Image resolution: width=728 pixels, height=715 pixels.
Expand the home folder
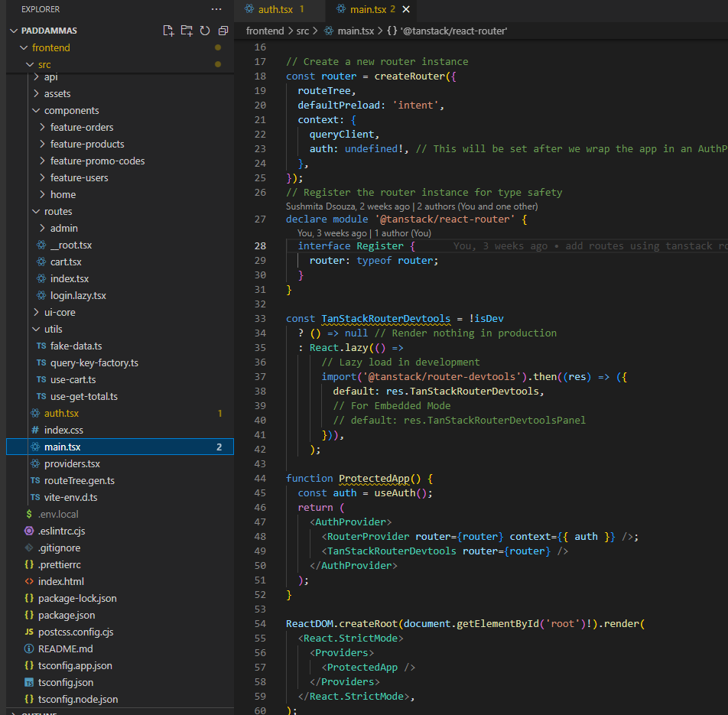pos(42,194)
